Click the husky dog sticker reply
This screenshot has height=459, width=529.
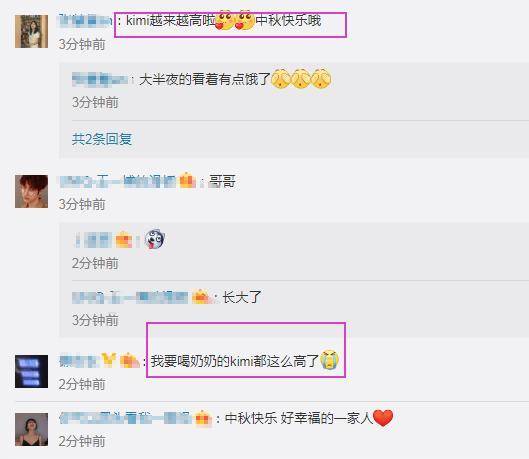(155, 239)
